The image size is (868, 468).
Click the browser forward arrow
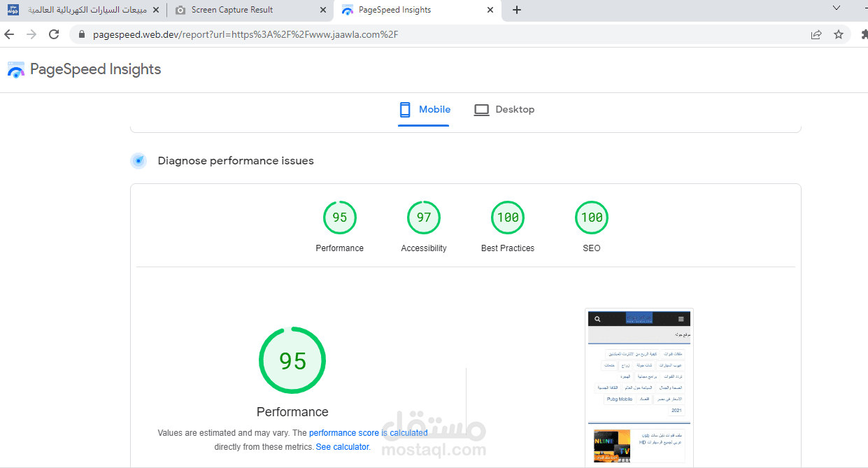point(31,34)
